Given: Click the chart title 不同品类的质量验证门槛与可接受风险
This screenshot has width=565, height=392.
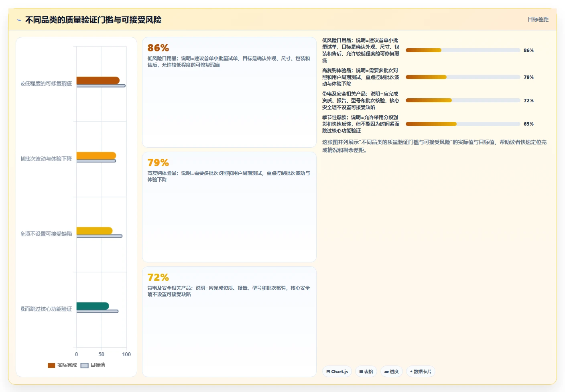Looking at the screenshot, I should click(93, 20).
